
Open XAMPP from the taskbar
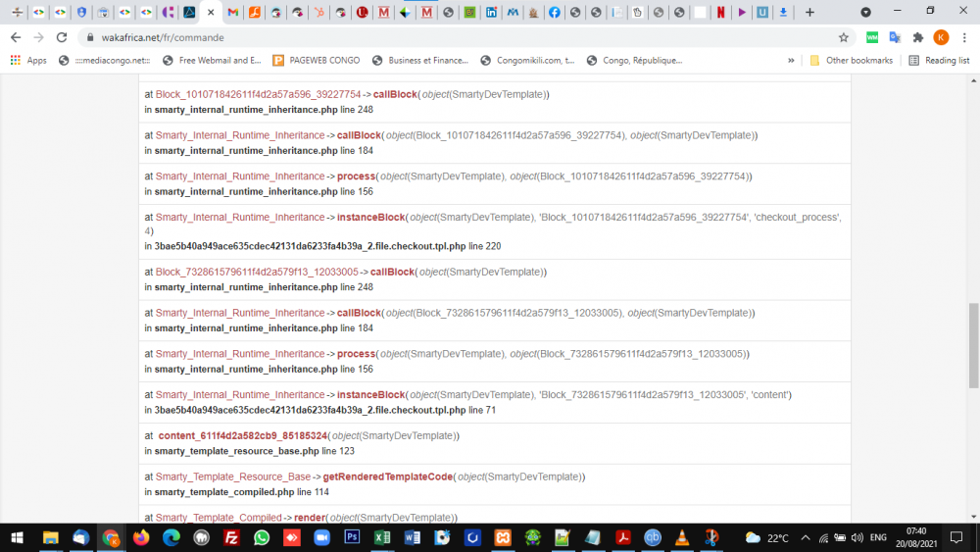pos(503,537)
